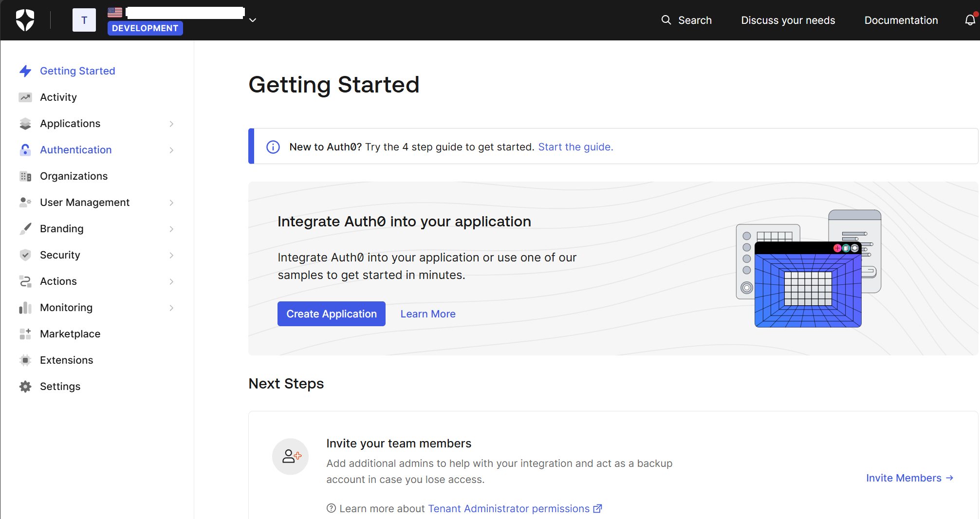
Task: Open Marketplace in sidebar
Action: click(x=70, y=334)
